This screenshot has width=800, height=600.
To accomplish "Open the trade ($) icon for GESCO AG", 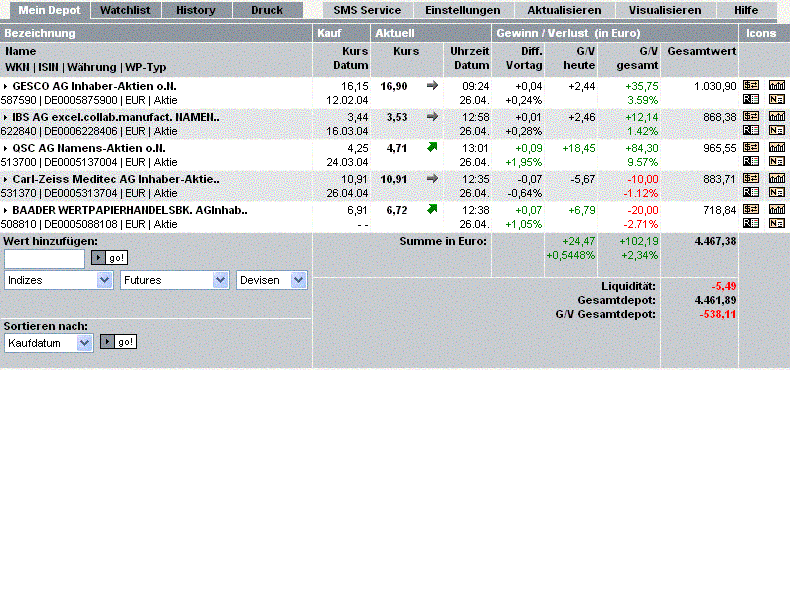I will coord(751,85).
